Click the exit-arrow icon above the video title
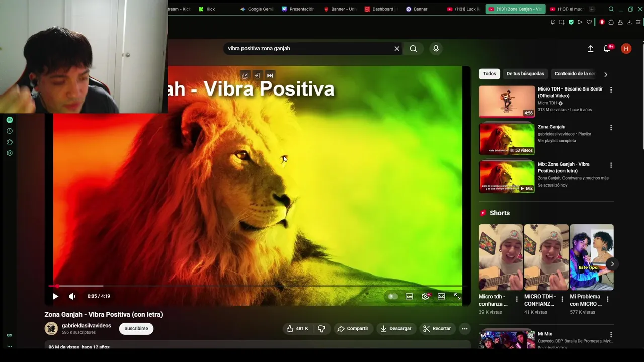644x362 pixels. click(x=257, y=75)
